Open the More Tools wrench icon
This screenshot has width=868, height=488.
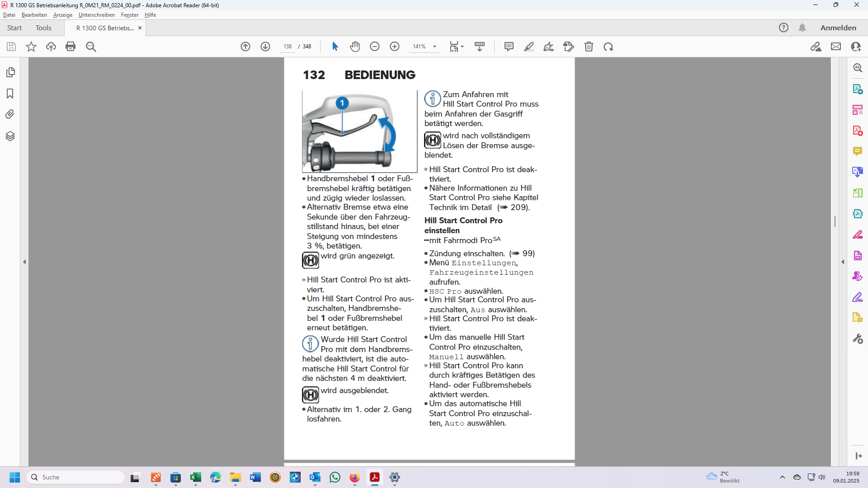pos(858,338)
